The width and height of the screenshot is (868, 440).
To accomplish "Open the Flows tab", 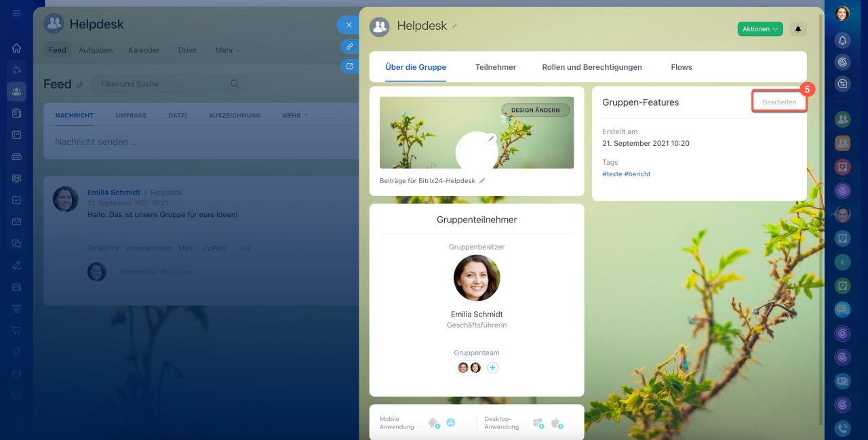I will point(682,67).
